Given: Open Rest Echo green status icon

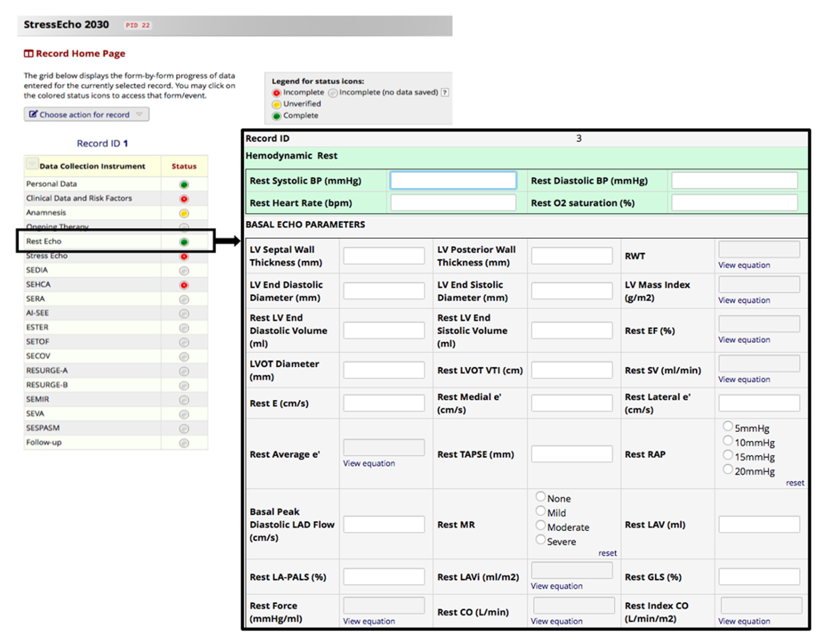Looking at the screenshot, I should pyautogui.click(x=184, y=242).
